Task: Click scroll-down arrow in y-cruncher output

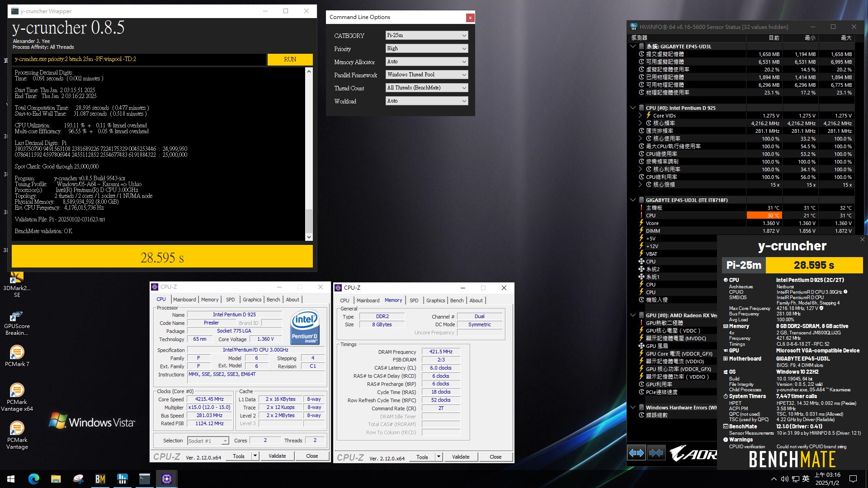Action: 309,237
